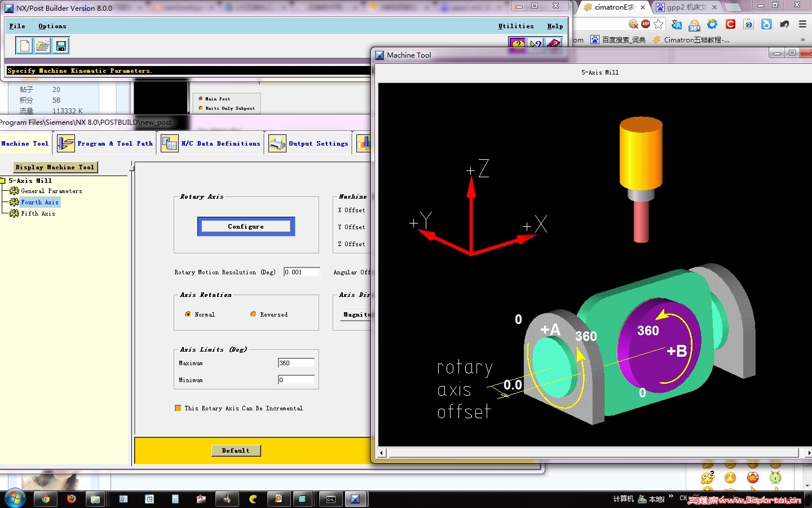Select Fifth Axis in the tree
The width and height of the screenshot is (812, 508).
(x=38, y=213)
